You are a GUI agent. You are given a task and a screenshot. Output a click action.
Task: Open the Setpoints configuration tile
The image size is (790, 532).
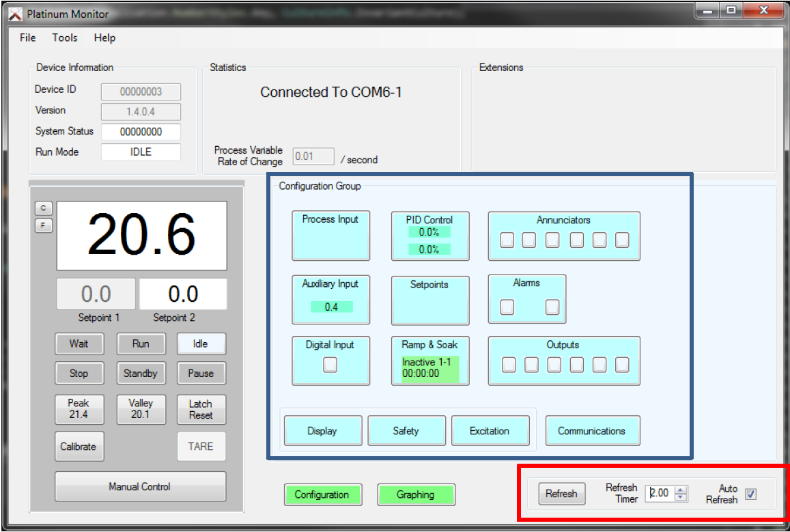[x=429, y=299]
